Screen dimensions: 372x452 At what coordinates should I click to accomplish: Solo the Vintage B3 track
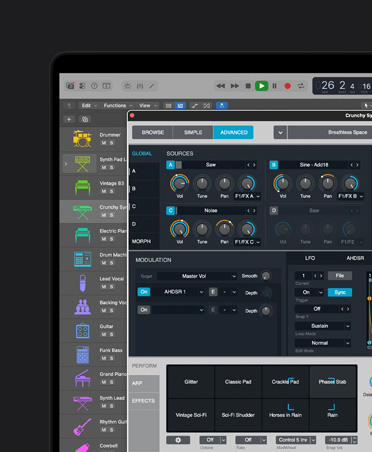pos(112,191)
